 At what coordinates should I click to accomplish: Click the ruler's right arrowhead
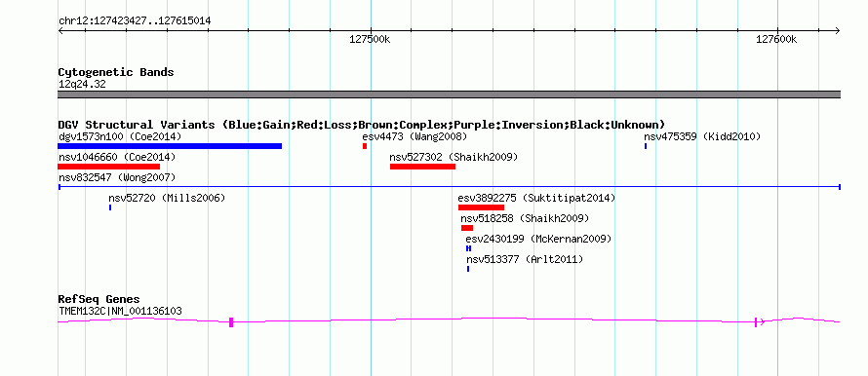(x=838, y=31)
